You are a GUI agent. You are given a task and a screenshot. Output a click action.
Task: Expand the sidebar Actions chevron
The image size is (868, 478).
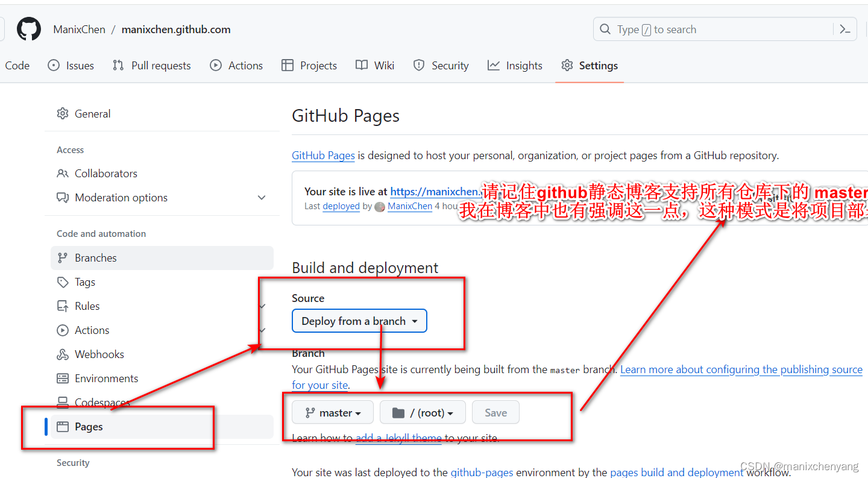coord(262,330)
